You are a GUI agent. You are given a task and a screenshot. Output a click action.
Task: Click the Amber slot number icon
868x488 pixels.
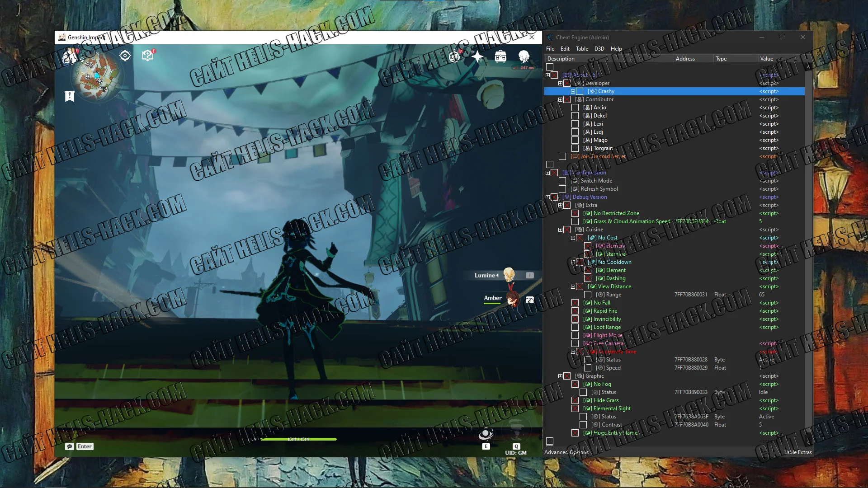point(530,300)
